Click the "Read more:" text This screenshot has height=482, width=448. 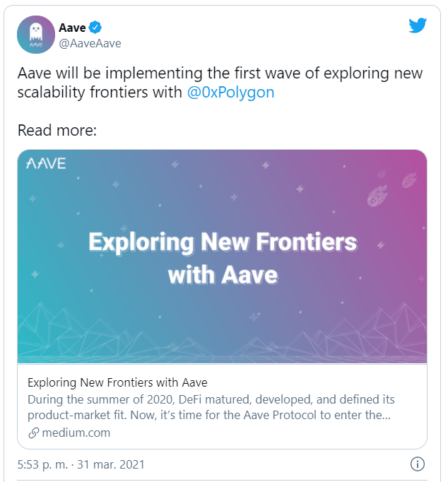click(57, 130)
